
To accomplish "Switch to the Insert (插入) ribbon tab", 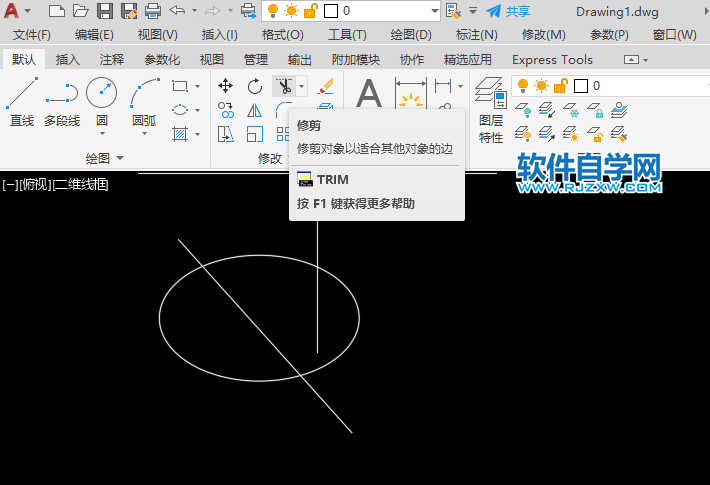I will (x=68, y=60).
